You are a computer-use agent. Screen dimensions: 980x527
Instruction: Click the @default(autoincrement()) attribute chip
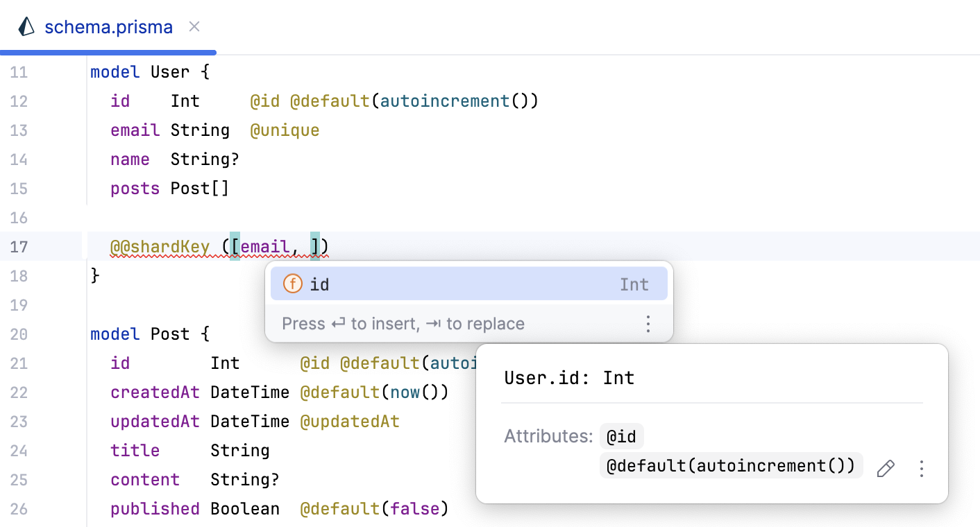point(731,465)
